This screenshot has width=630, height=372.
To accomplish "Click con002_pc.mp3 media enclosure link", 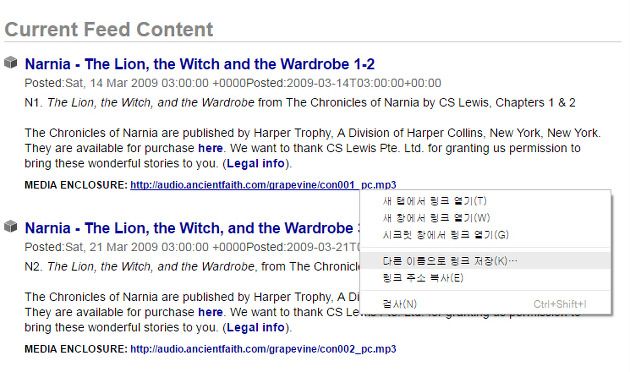I will (263, 349).
